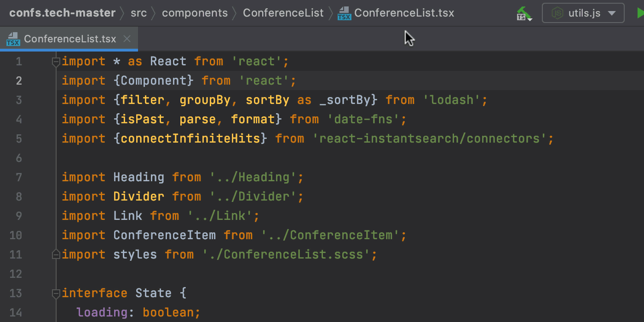644x322 pixels.
Task: Click line number 13 in the gutter
Action: point(16,293)
